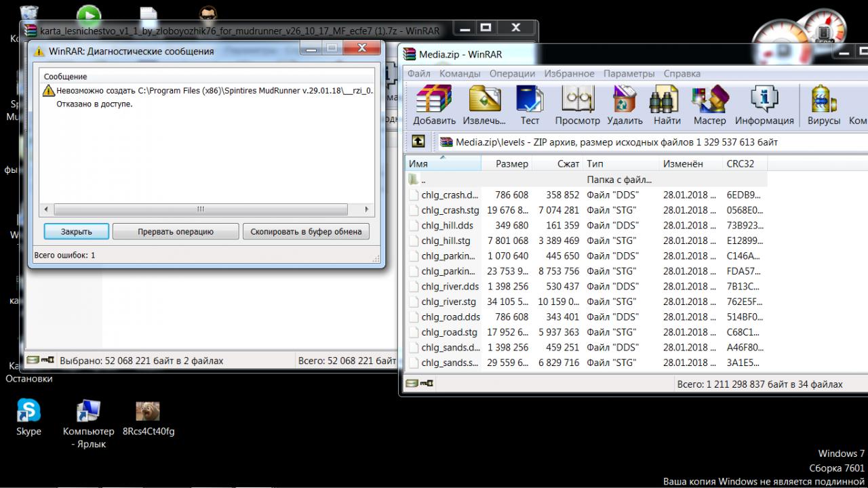Click the Всего: 1 211 298 837 байт status text
The height and width of the screenshot is (488, 868).
click(759, 384)
